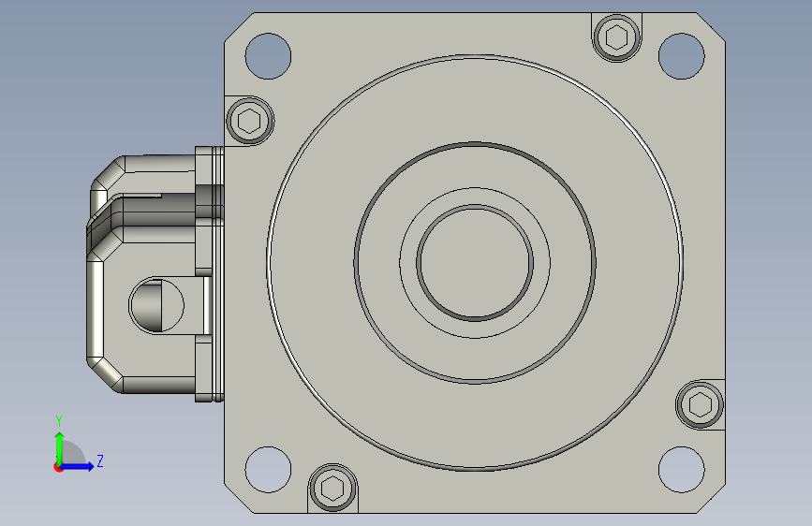Pick the upper-right mounting through hole
The width and height of the screenshot is (812, 526).
click(682, 56)
